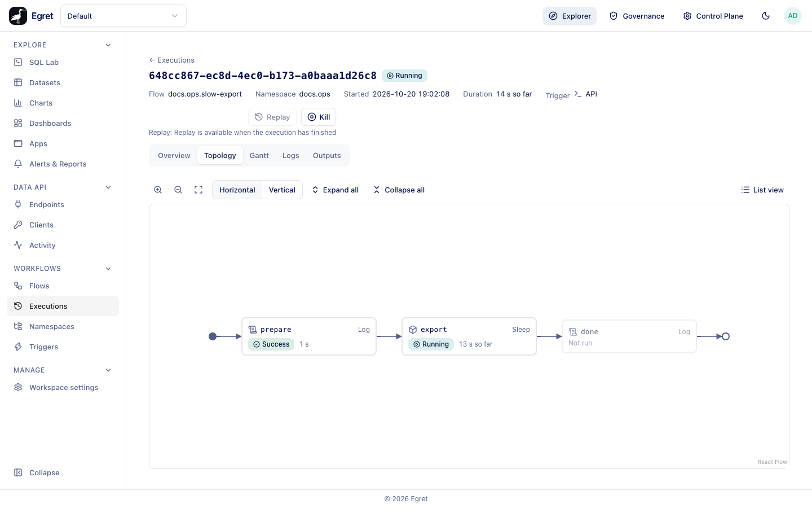Collapse the DATA API section
Image resolution: width=812 pixels, height=508 pixels.
click(108, 187)
